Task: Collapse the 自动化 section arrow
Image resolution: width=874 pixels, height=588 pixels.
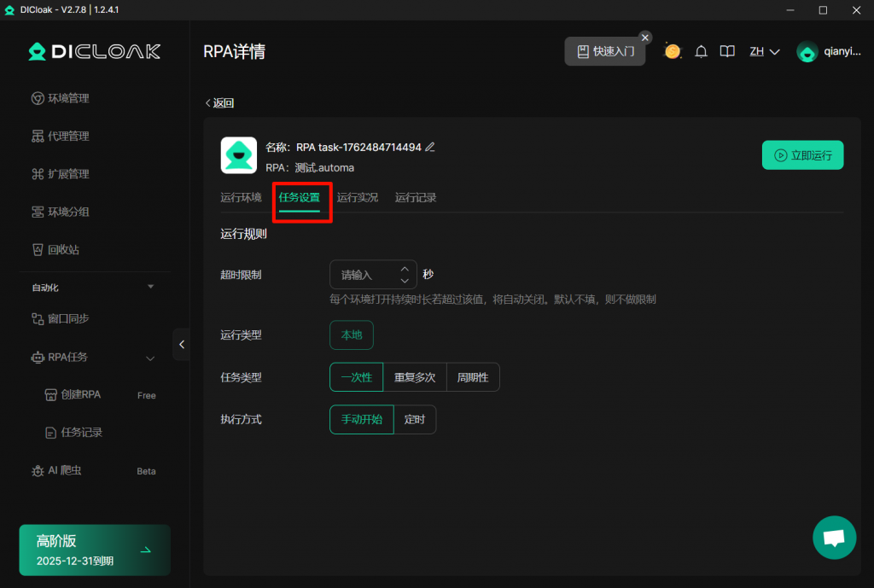Action: [151, 287]
